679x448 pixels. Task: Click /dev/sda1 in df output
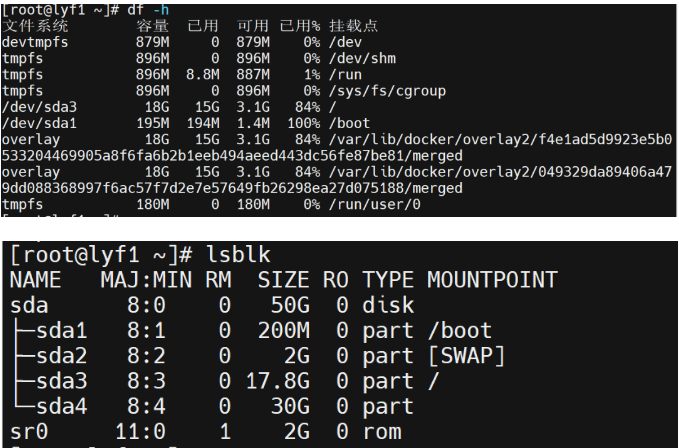pyautogui.click(x=39, y=123)
